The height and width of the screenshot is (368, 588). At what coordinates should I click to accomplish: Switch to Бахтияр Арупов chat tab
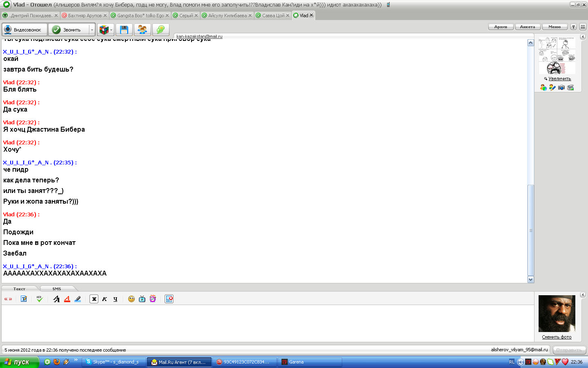85,16
